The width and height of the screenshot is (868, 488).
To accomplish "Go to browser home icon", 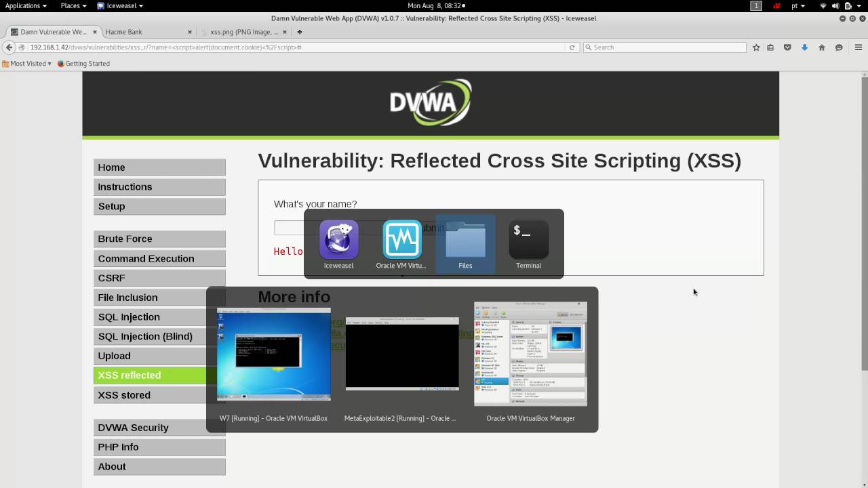I will [x=822, y=47].
